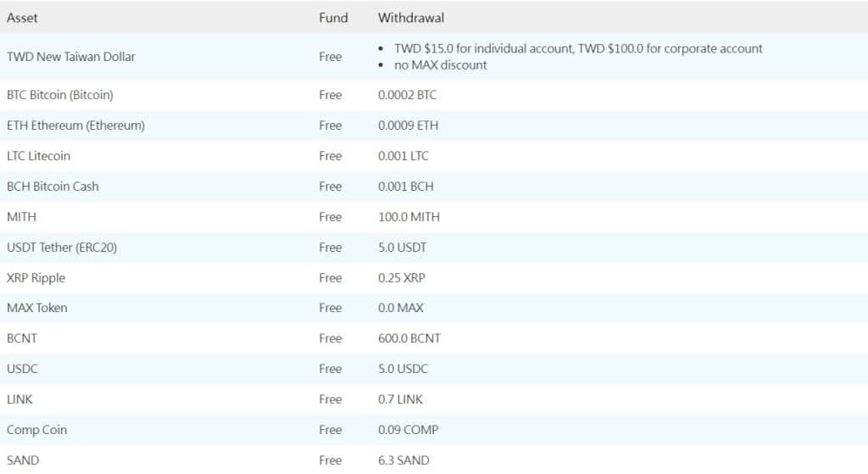Click 'Free' fund fee in TWD row
Screen dimensions: 868x474
pos(330,57)
